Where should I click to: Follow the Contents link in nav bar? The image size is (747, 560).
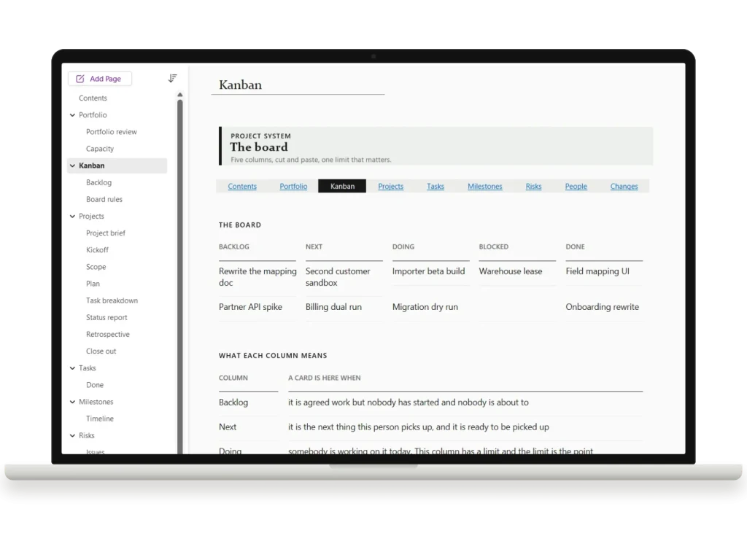pos(242,186)
